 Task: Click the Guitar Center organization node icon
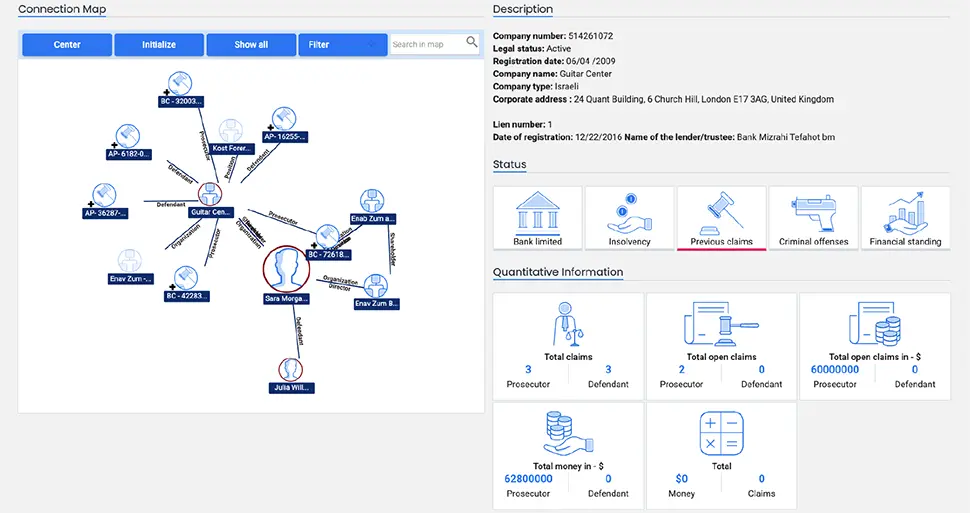[x=210, y=194]
